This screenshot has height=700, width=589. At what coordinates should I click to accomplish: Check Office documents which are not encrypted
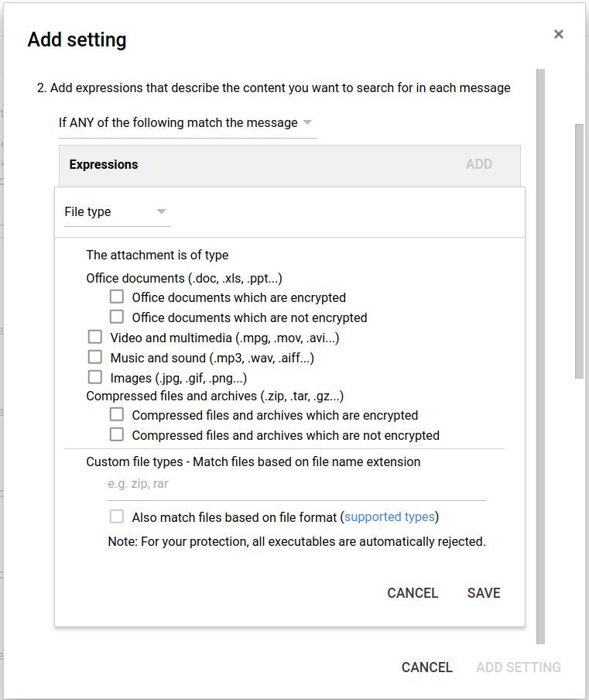coord(117,317)
